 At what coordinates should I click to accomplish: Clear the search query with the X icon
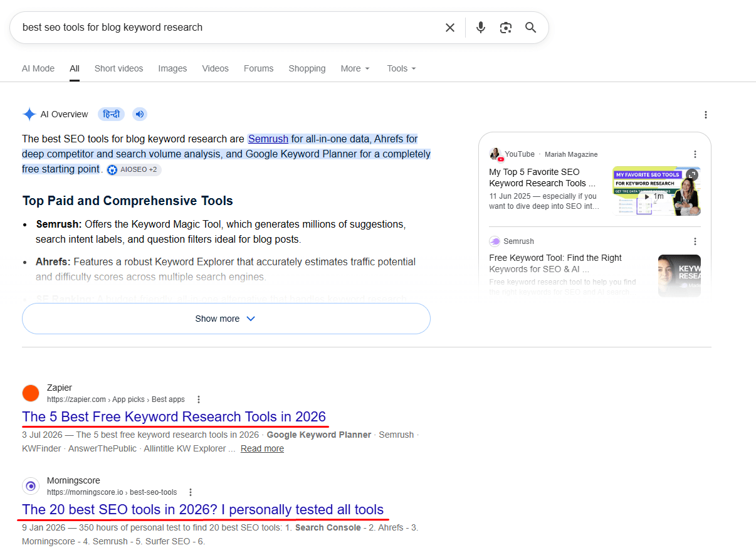[x=450, y=28]
